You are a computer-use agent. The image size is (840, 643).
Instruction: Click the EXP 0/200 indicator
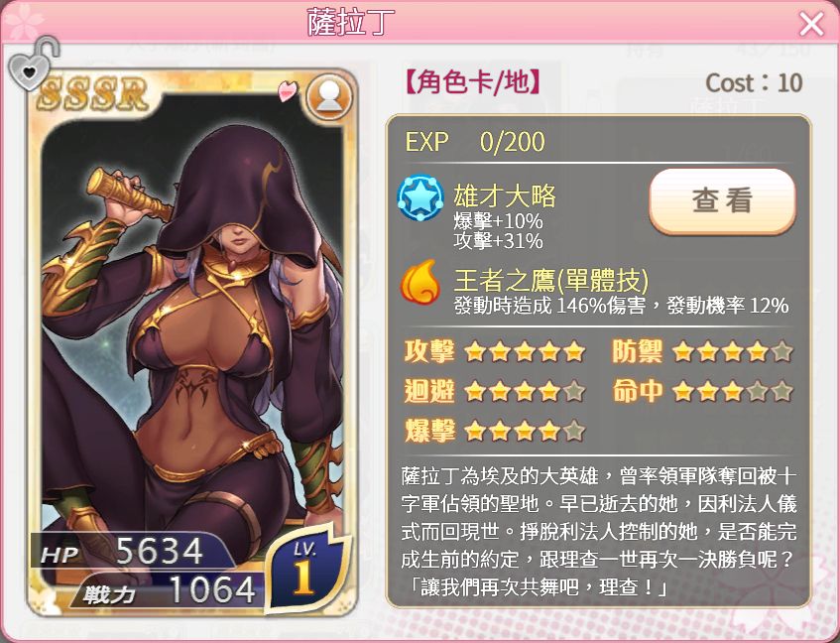pyautogui.click(x=475, y=142)
